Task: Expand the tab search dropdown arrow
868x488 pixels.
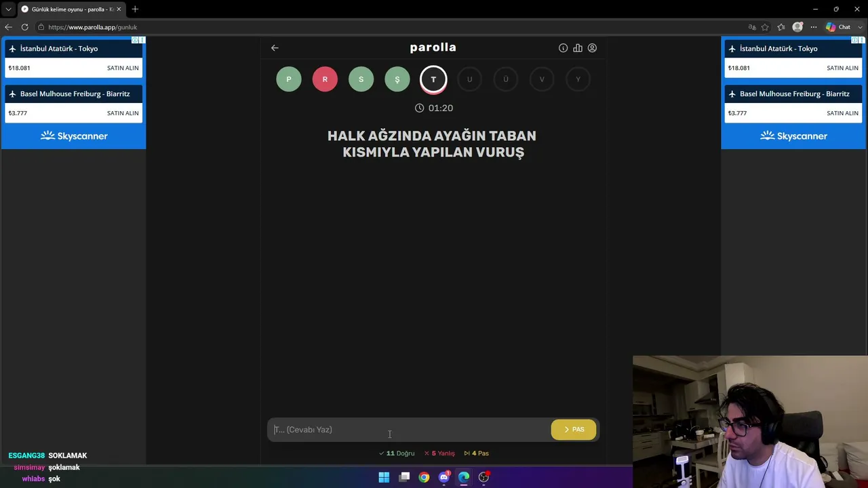Action: pos(8,9)
